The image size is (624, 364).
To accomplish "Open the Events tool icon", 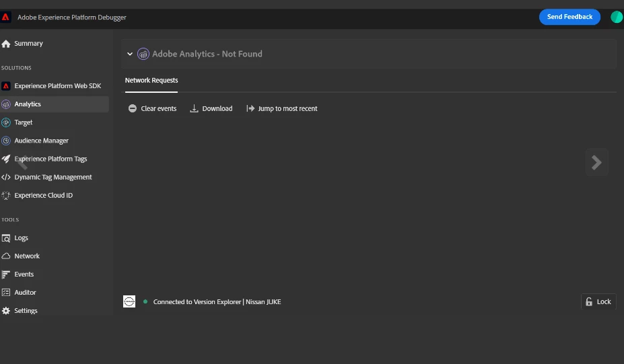I will click(x=5, y=275).
